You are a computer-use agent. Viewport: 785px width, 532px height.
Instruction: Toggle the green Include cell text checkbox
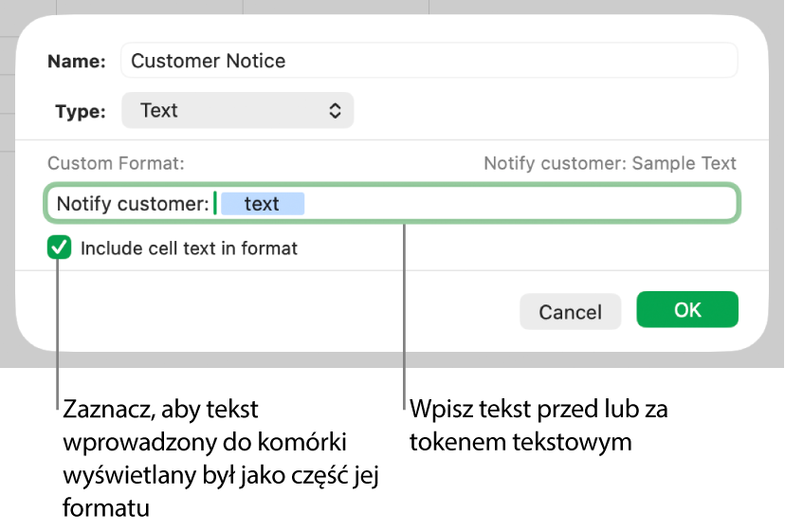60,248
